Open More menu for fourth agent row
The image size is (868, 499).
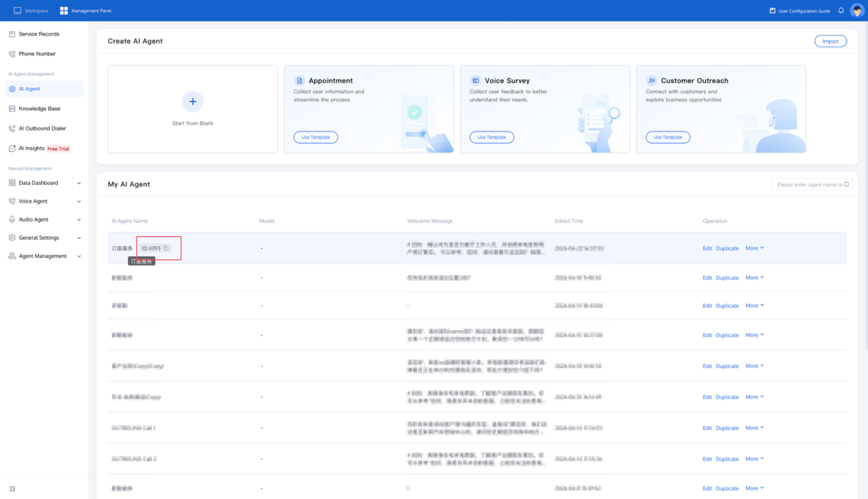pos(755,335)
